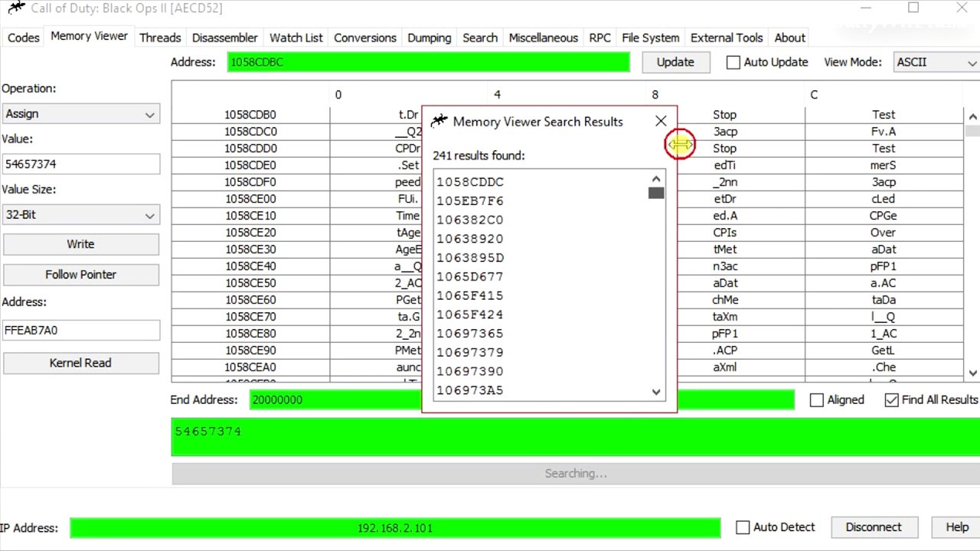Click the green search value box 54657374
Screen dimensions: 980x551
575,437
